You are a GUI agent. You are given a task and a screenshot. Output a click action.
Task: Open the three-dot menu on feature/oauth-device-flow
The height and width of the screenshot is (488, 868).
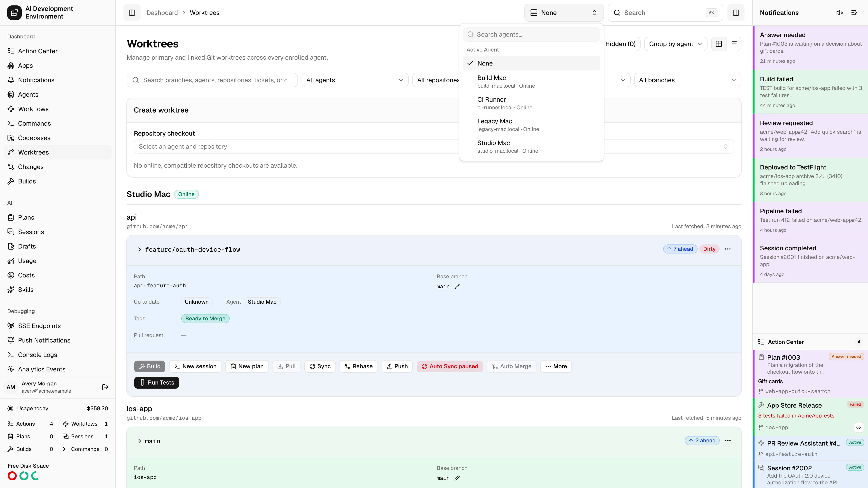[x=728, y=249]
